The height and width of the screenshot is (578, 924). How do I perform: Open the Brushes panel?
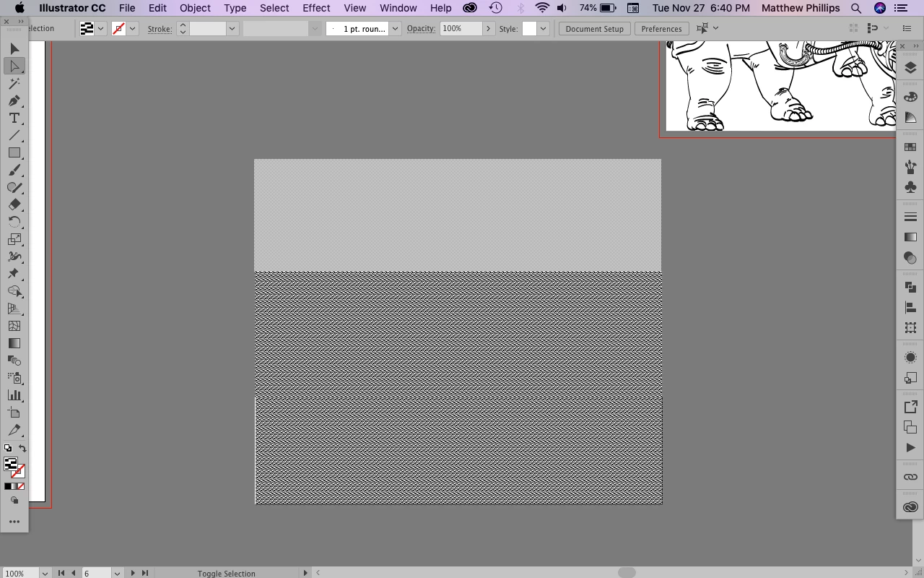tap(910, 167)
